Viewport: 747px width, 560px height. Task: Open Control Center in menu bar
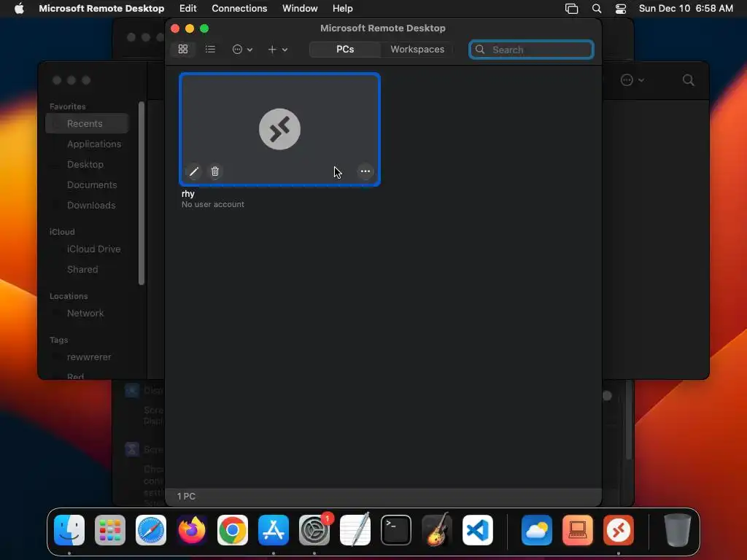pos(621,9)
